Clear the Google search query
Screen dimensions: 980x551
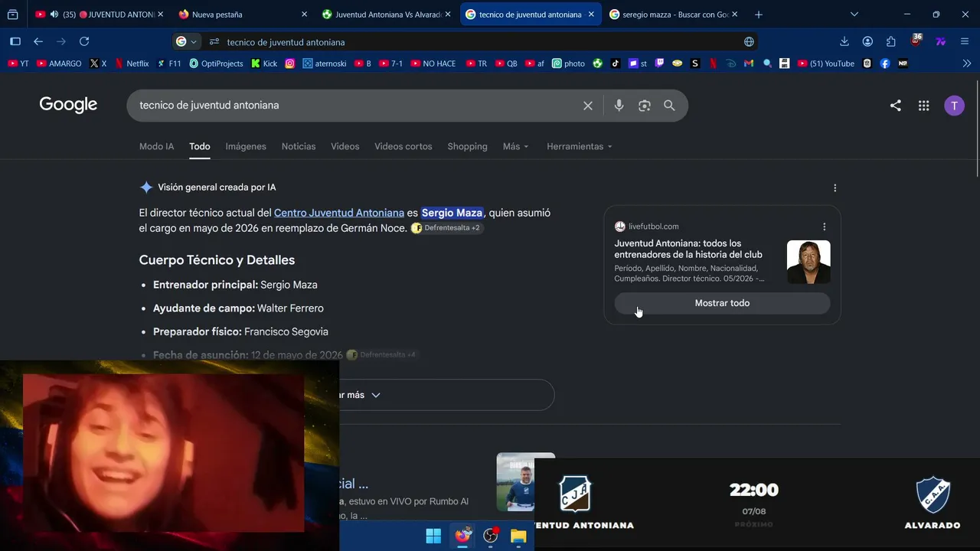tap(588, 106)
